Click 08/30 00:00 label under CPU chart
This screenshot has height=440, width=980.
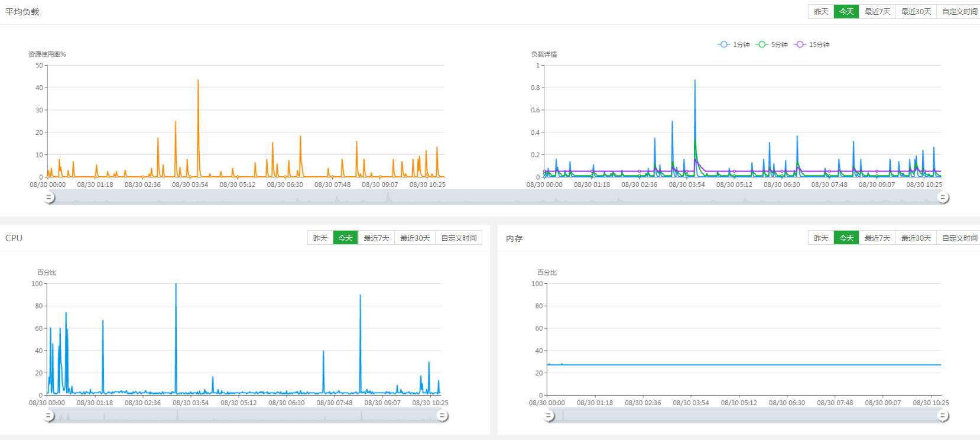point(47,403)
